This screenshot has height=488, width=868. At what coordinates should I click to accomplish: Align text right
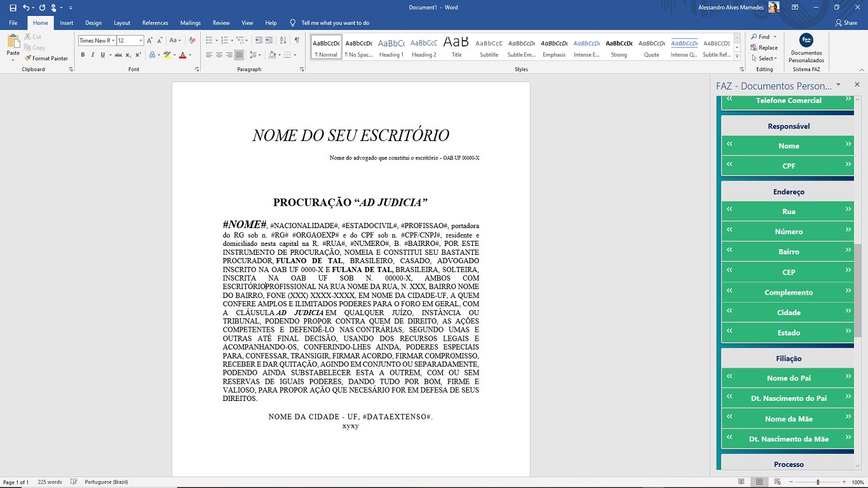coord(229,55)
